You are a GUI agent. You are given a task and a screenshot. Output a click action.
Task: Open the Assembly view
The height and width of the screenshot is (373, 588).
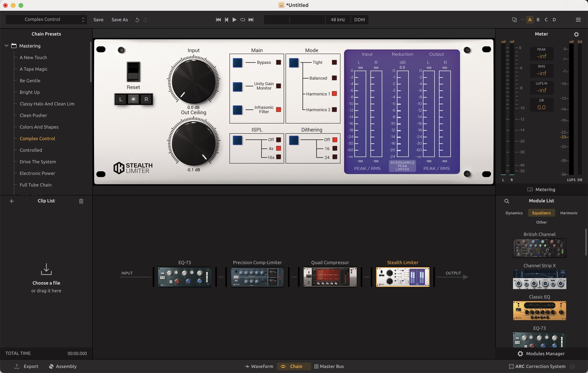point(63,366)
